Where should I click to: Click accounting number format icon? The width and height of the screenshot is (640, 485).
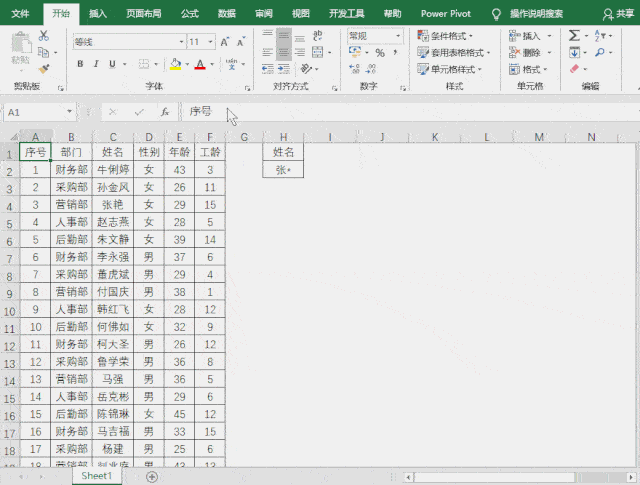pyautogui.click(x=355, y=52)
